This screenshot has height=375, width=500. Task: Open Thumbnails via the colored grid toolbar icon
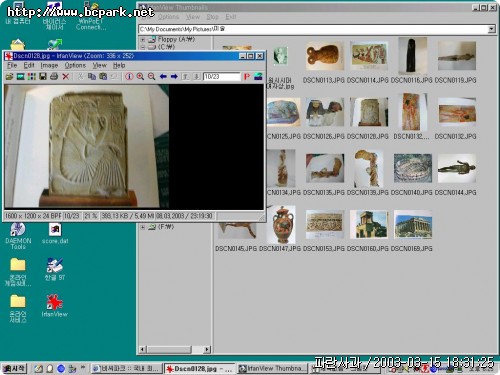[32, 77]
